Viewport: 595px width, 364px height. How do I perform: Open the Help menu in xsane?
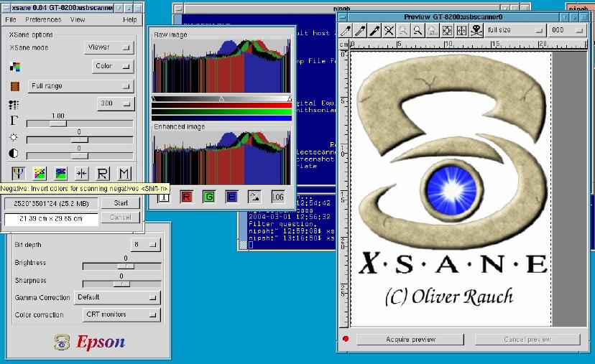click(129, 19)
